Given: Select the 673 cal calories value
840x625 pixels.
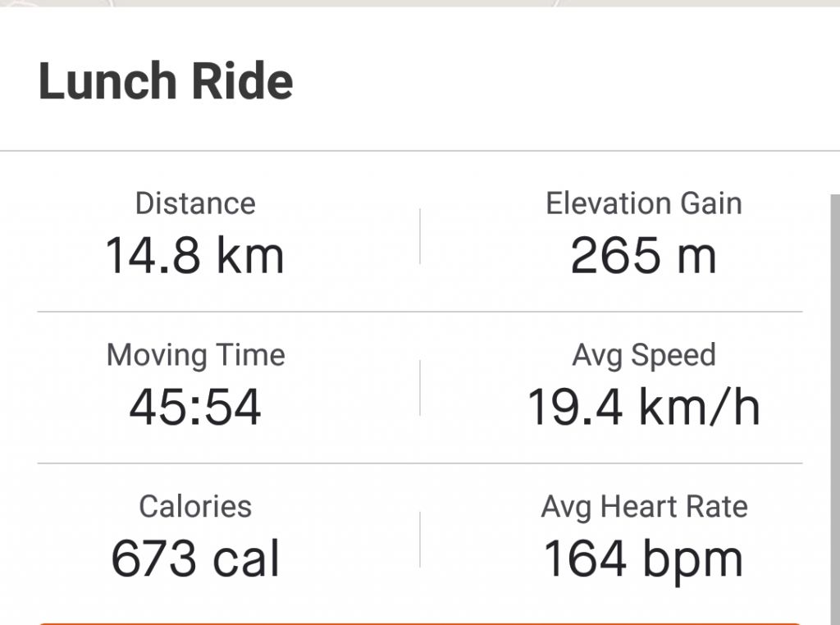Looking at the screenshot, I should pyautogui.click(x=195, y=559).
